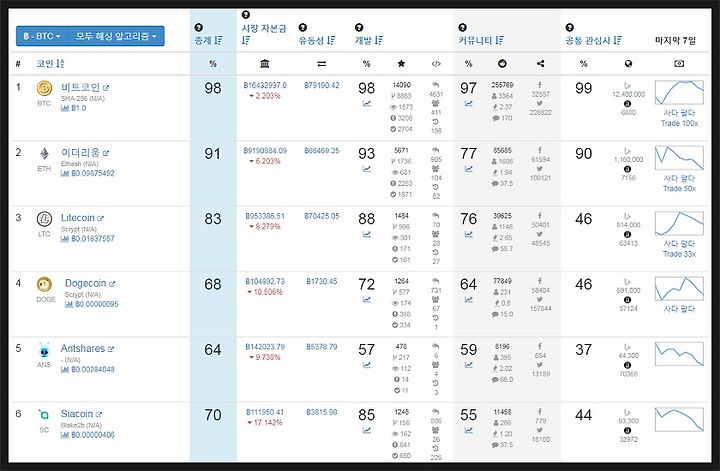Click Bitcoin Facebook icon above 32557

(540, 85)
